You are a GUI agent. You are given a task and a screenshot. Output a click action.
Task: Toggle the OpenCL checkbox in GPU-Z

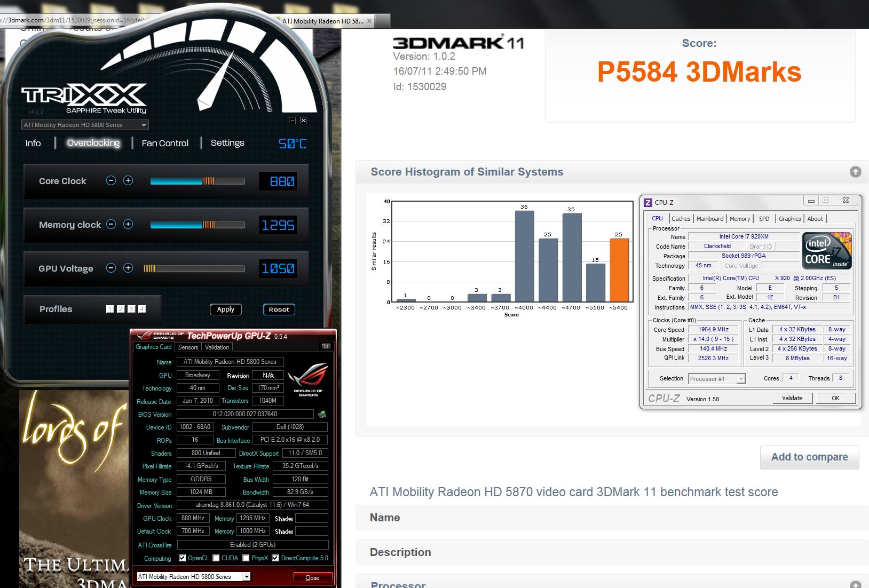pos(183,558)
